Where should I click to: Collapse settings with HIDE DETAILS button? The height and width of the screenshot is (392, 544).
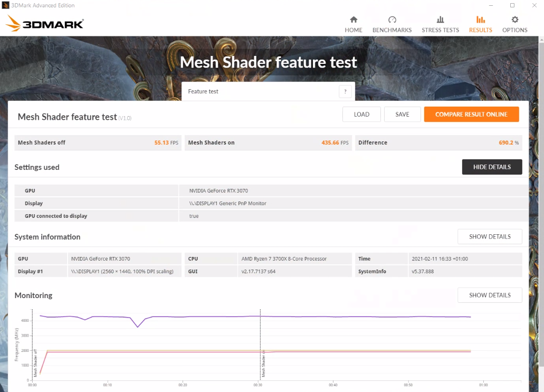point(492,167)
